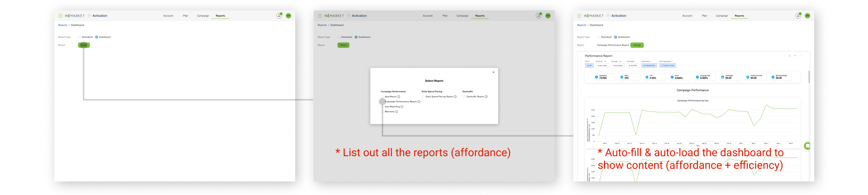This screenshot has width=868, height=195.
Task: Click the Total Budget card icon
Action: (722, 77)
